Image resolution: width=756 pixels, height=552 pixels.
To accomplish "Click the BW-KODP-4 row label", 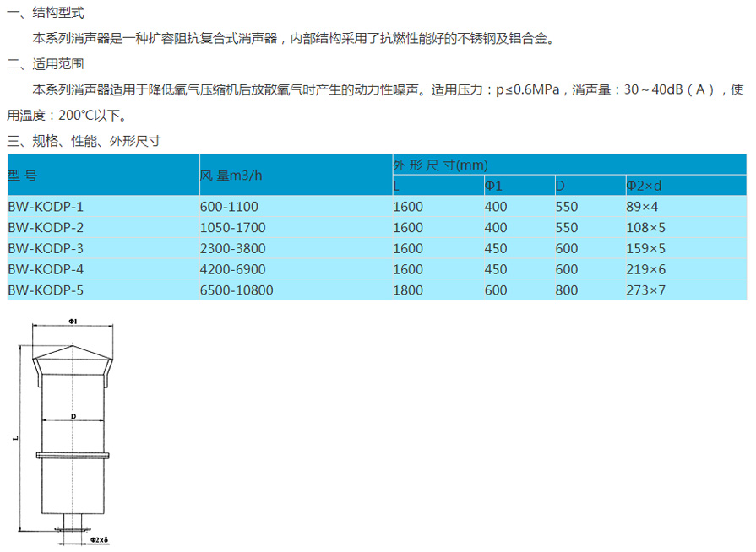I will (x=46, y=269).
